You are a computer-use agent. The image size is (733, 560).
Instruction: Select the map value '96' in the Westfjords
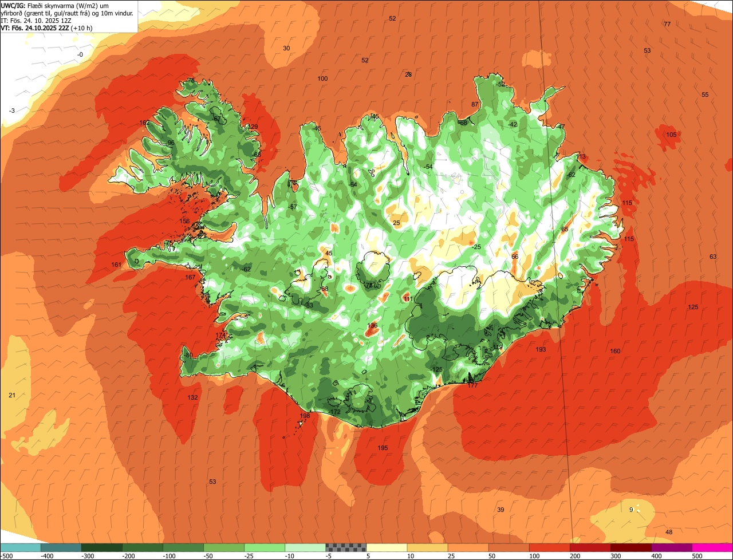tap(171, 143)
